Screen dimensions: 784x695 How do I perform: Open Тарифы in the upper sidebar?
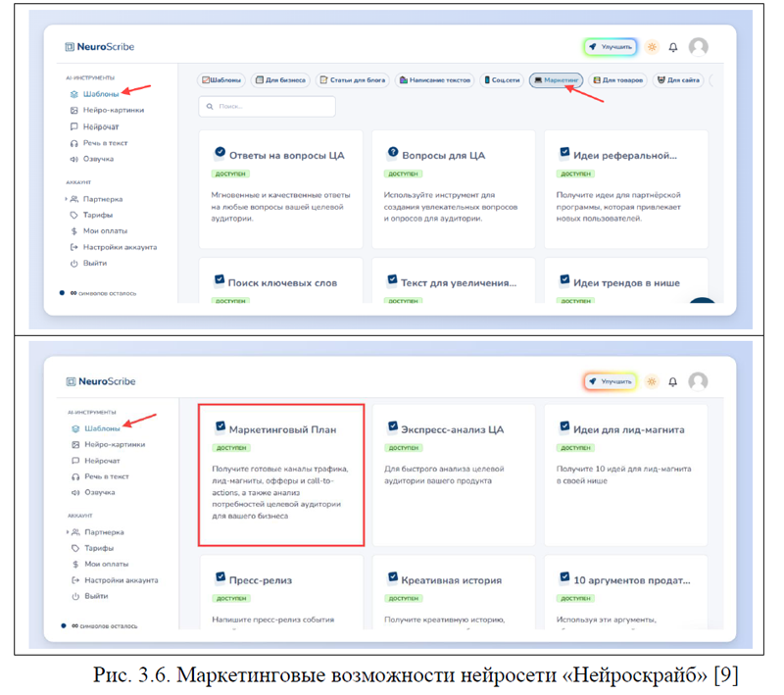tap(97, 215)
